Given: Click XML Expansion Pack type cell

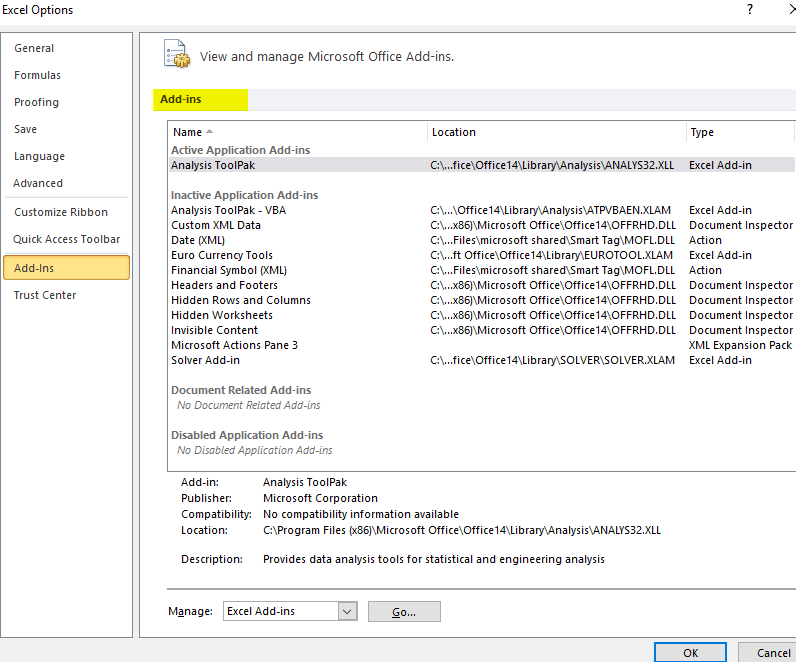Looking at the screenshot, I should (x=740, y=345).
